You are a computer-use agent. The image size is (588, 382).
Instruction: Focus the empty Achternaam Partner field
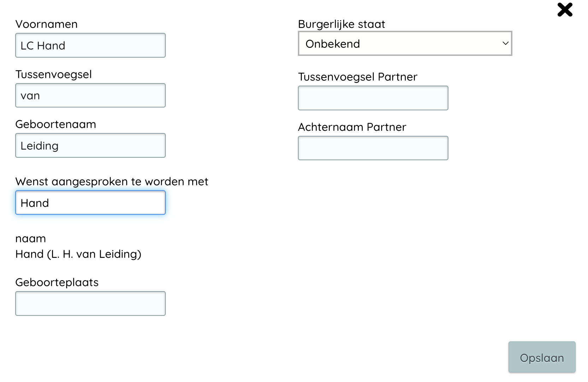pyautogui.click(x=373, y=148)
